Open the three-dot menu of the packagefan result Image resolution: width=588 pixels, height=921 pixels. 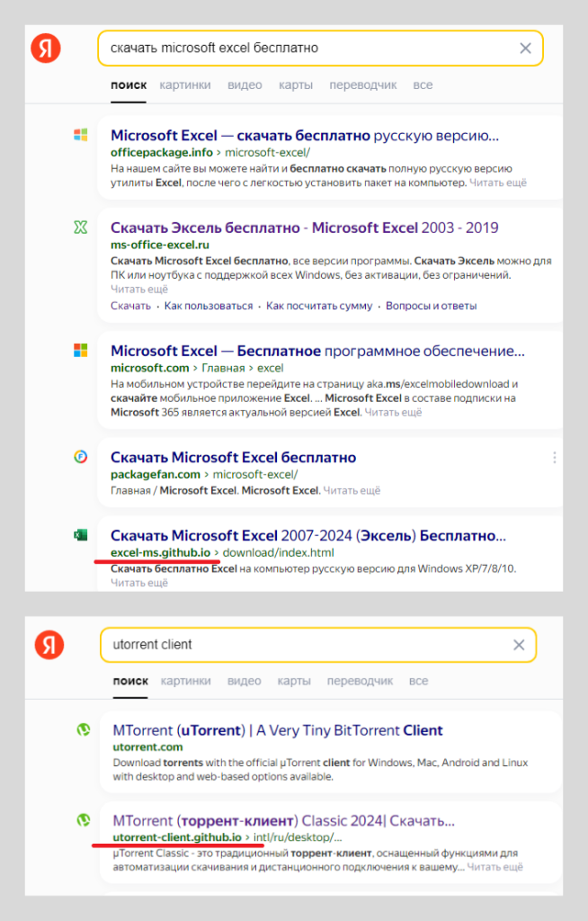pyautogui.click(x=554, y=458)
